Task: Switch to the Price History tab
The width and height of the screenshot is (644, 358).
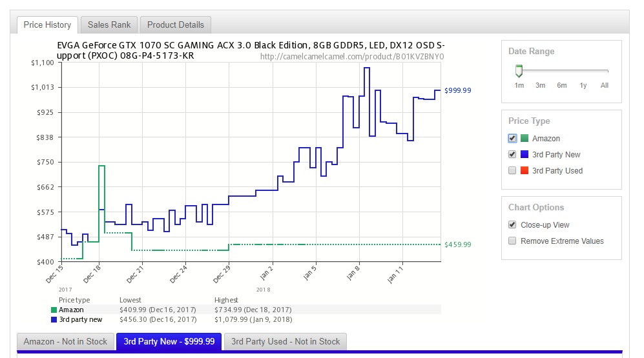Action: point(47,25)
